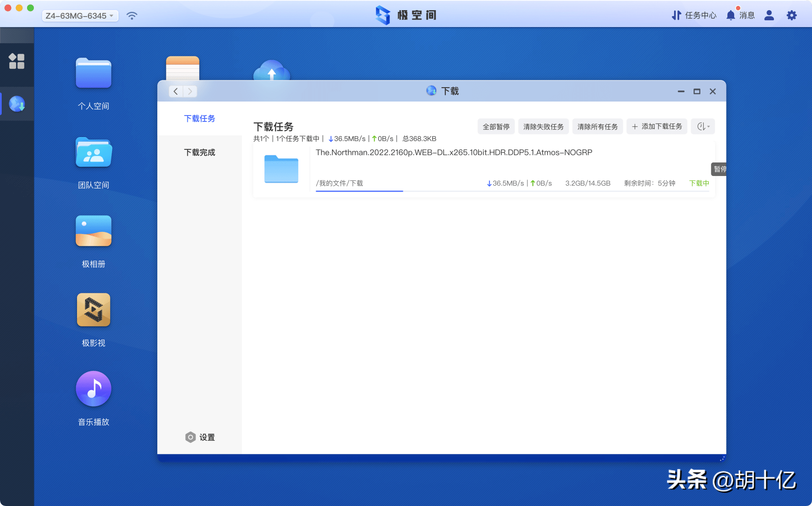This screenshot has width=812, height=506.
Task: Select The.Northman.2022.2160p file name text
Action: [454, 152]
